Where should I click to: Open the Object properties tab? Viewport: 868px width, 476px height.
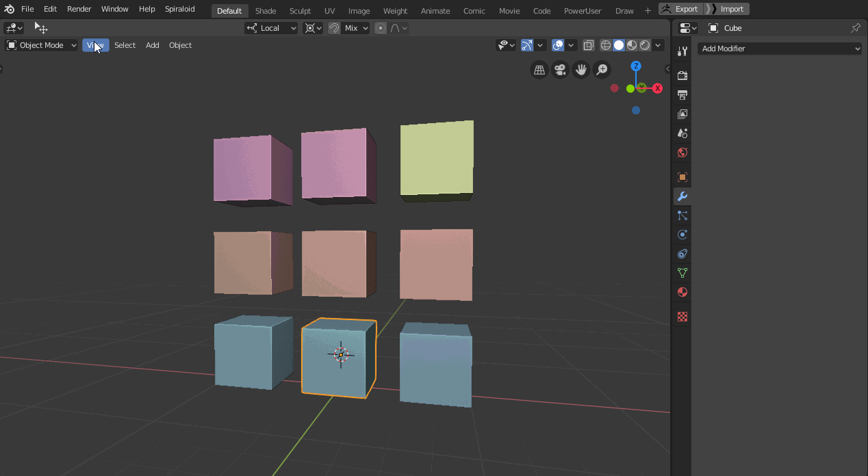[682, 177]
